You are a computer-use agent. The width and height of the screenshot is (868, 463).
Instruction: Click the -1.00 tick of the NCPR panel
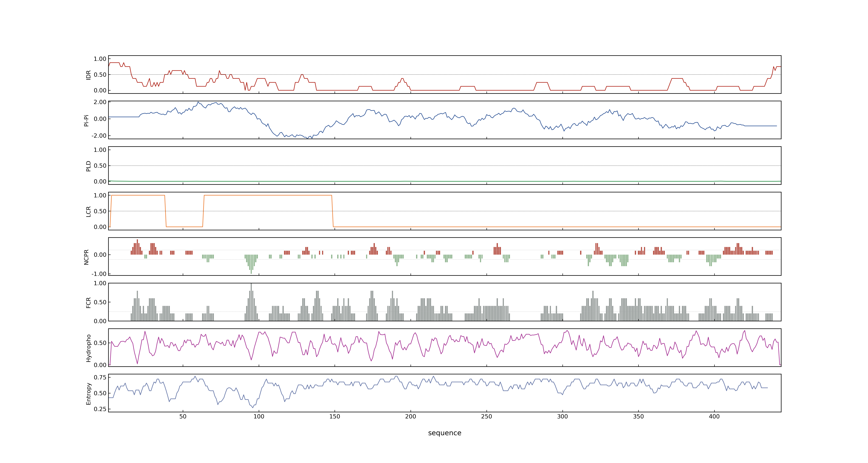(99, 274)
